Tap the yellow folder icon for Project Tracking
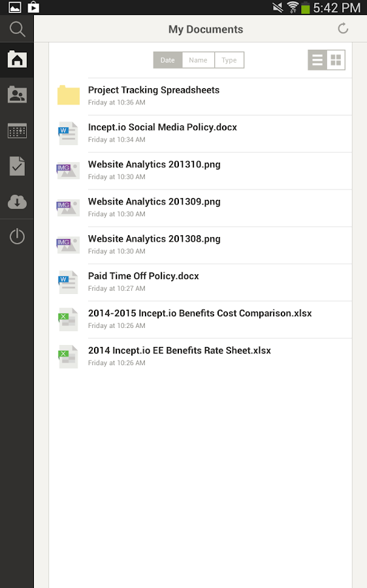Screen dimensions: 367x588 point(68,95)
